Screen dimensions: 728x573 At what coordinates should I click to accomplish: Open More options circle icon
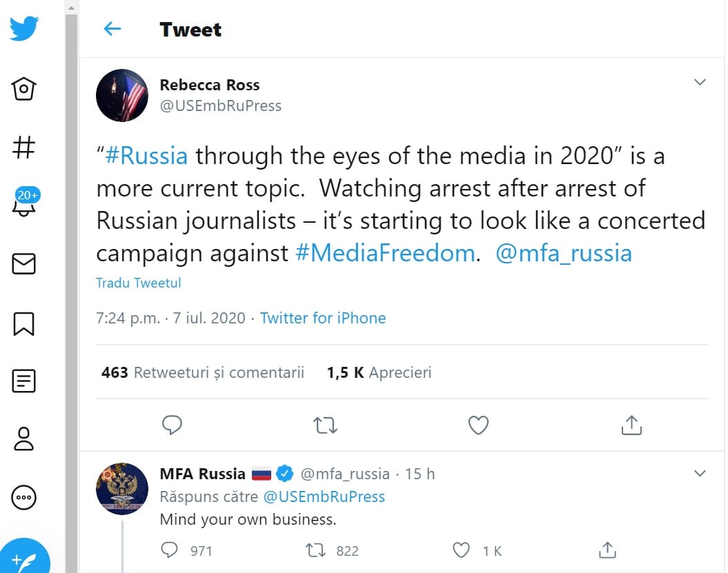point(23,497)
